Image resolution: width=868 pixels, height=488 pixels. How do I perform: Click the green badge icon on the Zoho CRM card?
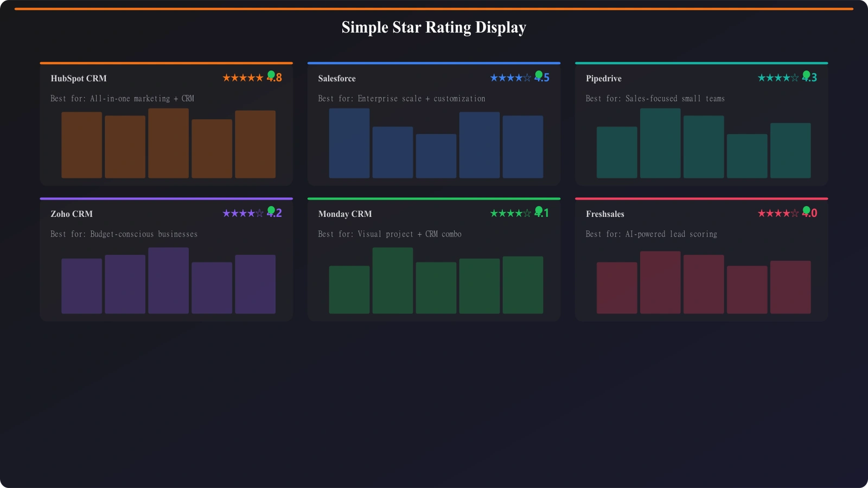[270, 209]
